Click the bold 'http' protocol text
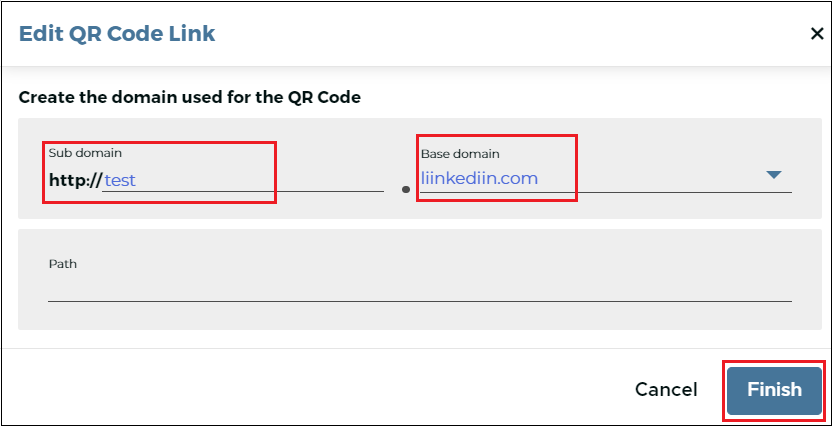 coord(67,180)
